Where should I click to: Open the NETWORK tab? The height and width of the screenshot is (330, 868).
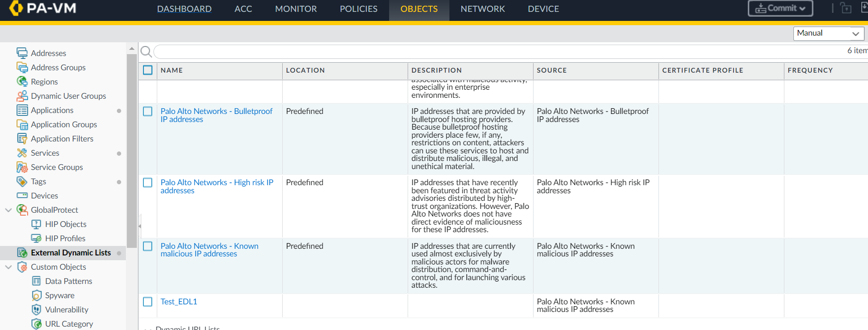(483, 9)
